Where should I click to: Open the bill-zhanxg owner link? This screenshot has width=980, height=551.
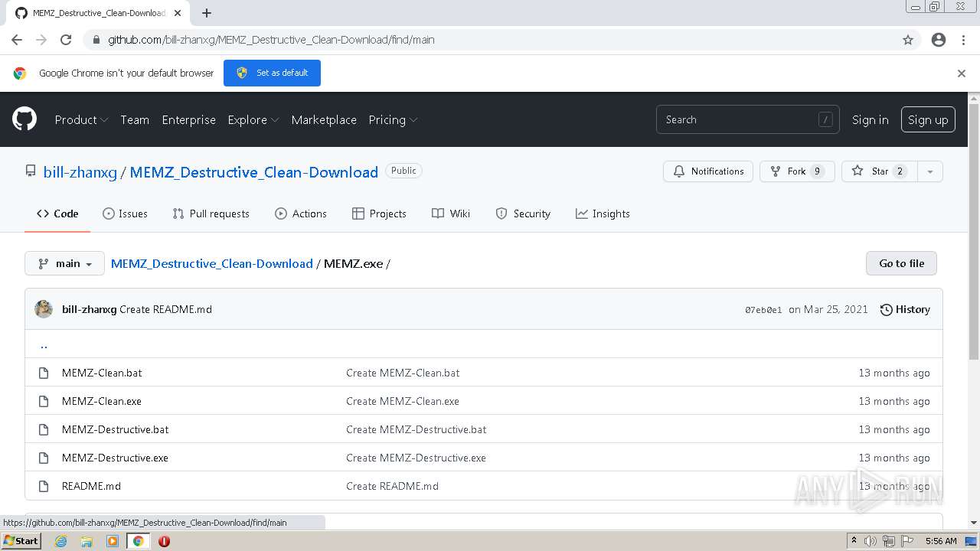point(80,172)
